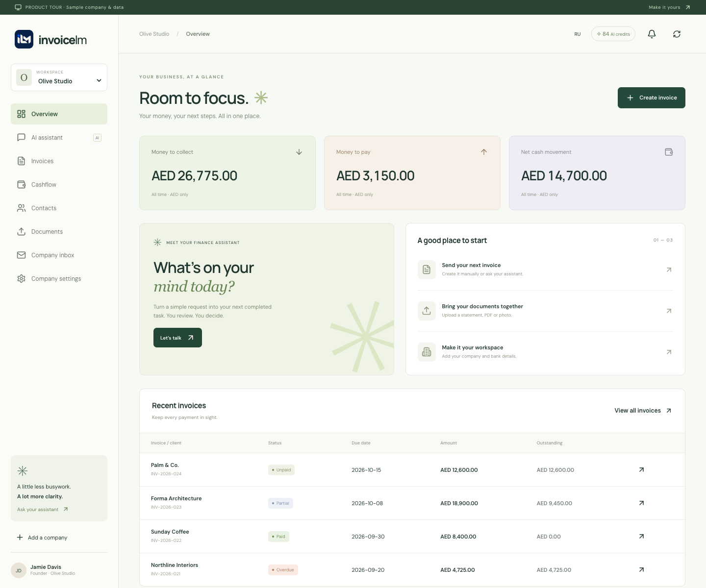Open the invoicelm logo home

[50, 40]
